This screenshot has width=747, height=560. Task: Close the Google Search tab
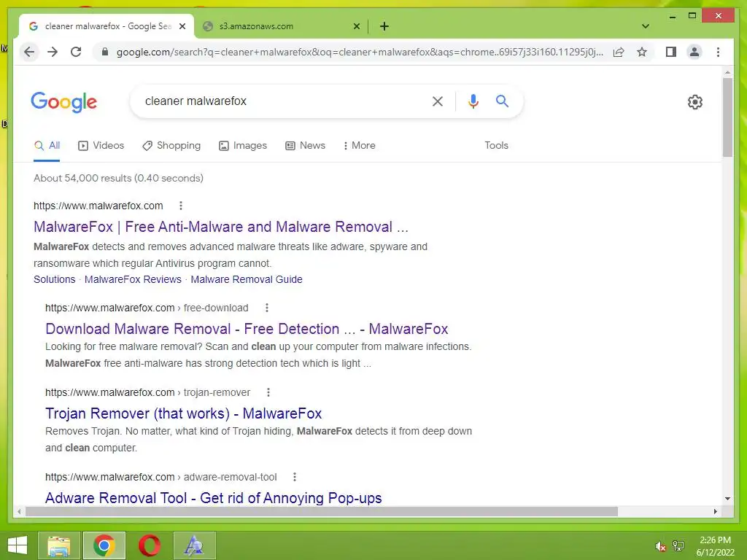[x=182, y=26]
